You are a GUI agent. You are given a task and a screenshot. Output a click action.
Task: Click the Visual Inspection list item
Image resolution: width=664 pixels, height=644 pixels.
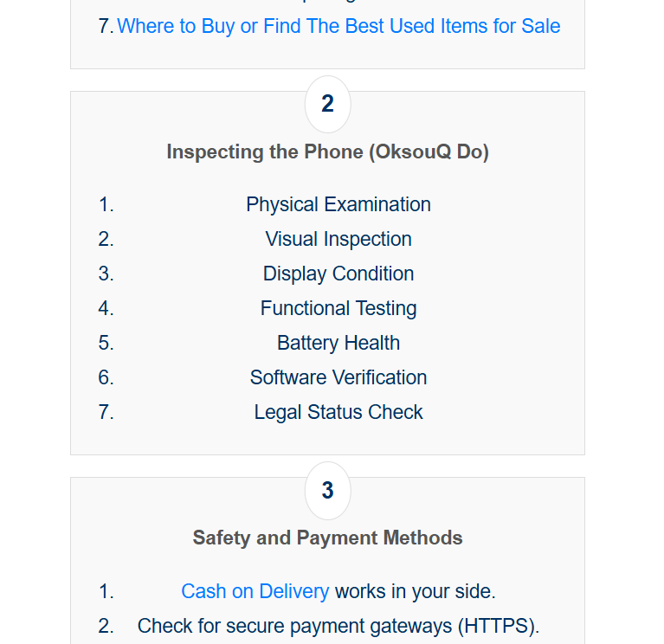click(x=338, y=239)
